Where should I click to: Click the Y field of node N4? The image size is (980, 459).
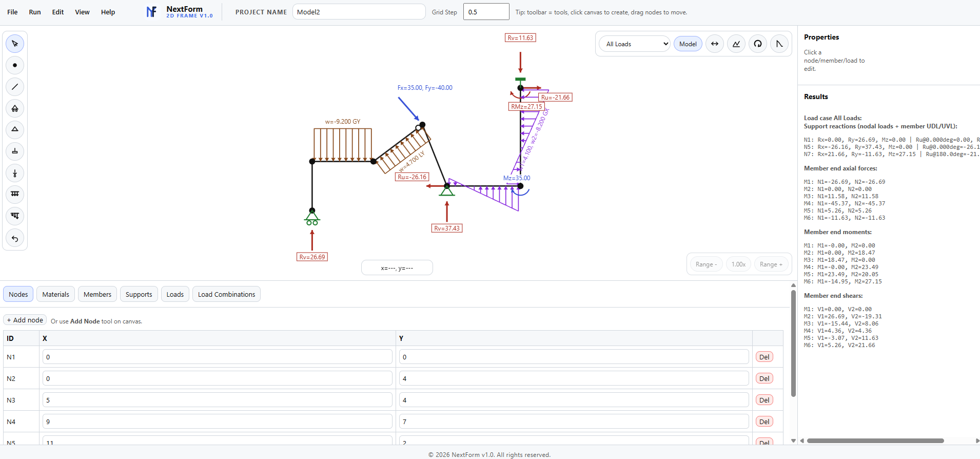[574, 422]
